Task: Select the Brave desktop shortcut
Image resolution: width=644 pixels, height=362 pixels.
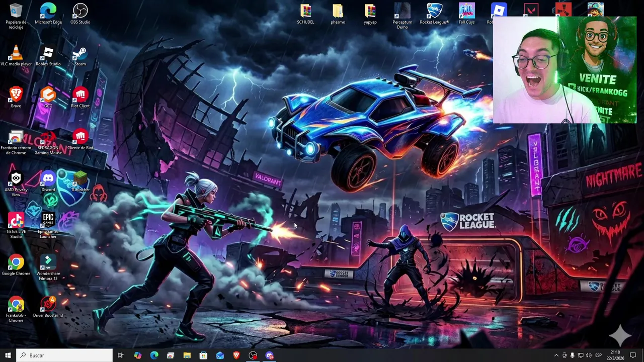Action: [16, 97]
